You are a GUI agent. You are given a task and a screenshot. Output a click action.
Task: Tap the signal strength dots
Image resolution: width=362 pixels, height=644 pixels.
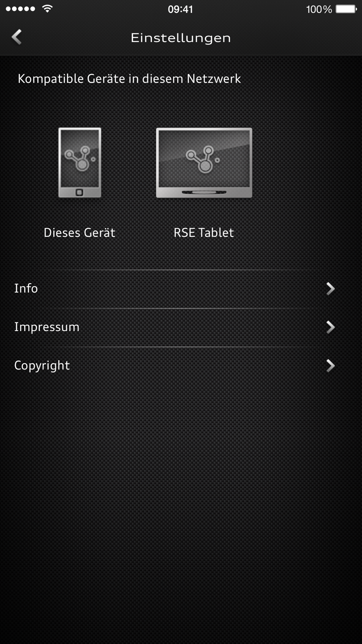pyautogui.click(x=21, y=9)
